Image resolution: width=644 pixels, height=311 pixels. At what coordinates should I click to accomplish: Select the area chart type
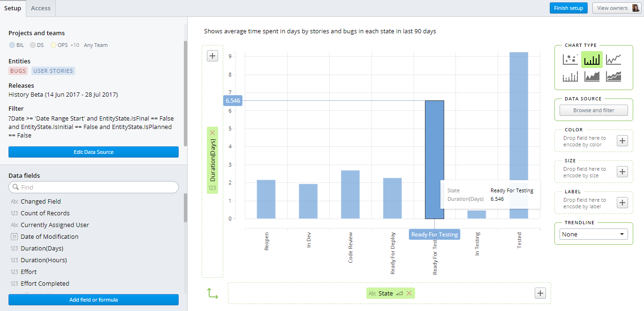[x=591, y=76]
